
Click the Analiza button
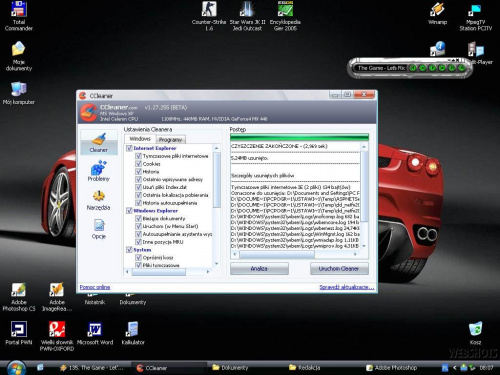[x=259, y=268]
